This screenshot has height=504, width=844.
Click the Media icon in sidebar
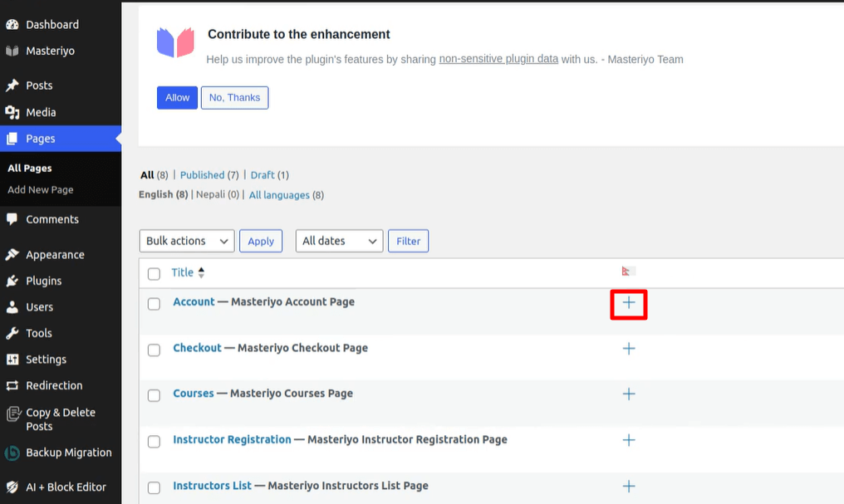pyautogui.click(x=12, y=112)
